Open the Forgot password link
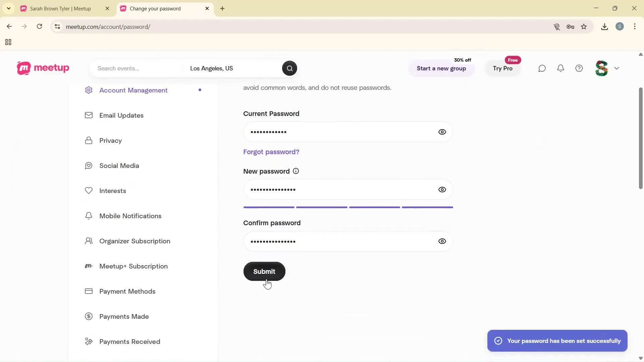The image size is (644, 362). point(271,152)
